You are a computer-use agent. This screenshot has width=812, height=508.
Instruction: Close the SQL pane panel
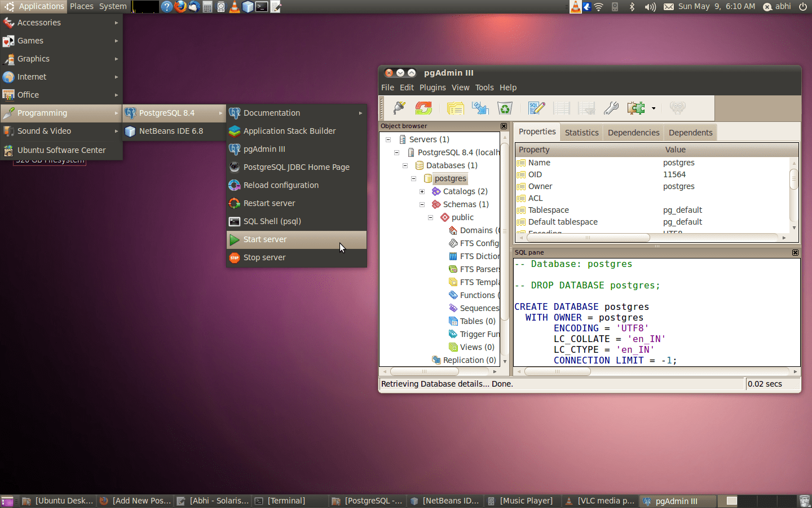(x=795, y=253)
